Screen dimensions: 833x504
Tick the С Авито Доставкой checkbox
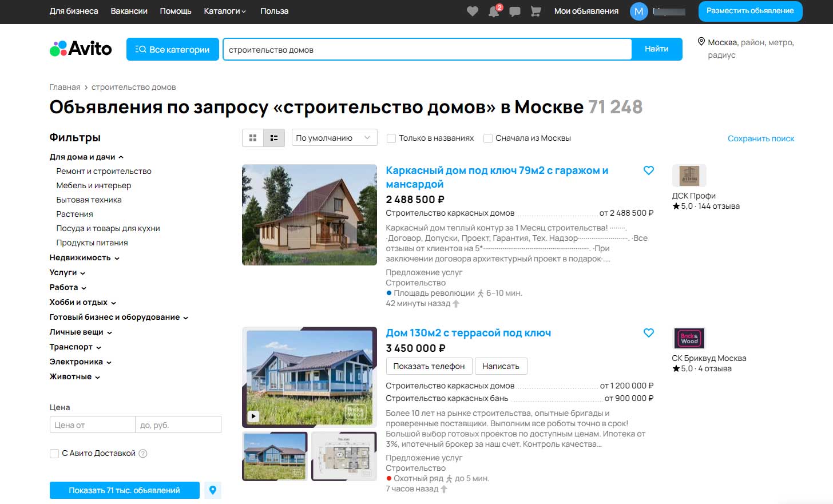pos(54,454)
